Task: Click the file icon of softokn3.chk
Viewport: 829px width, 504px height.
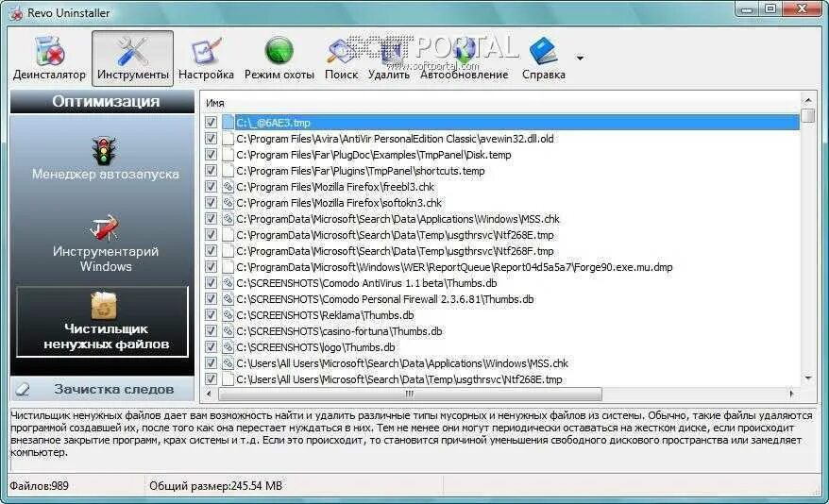Action: [228, 203]
